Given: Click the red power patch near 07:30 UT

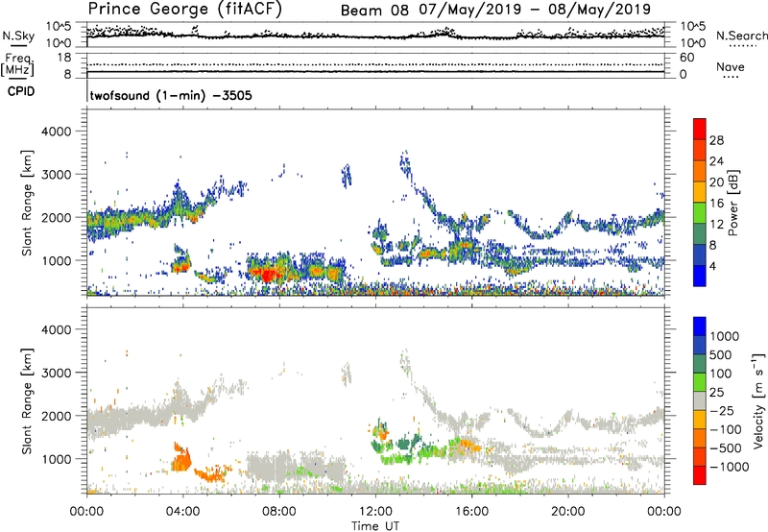Looking at the screenshot, I should tap(268, 275).
